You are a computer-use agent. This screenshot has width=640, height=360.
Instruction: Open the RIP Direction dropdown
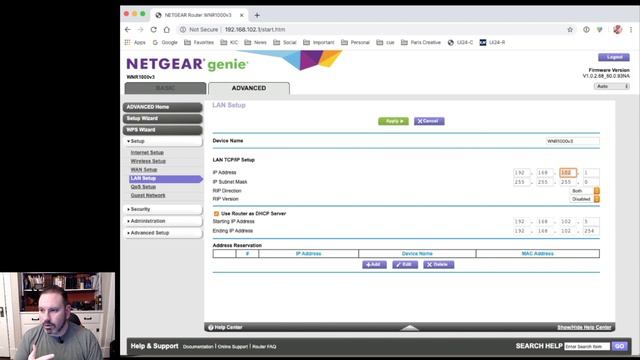click(585, 191)
